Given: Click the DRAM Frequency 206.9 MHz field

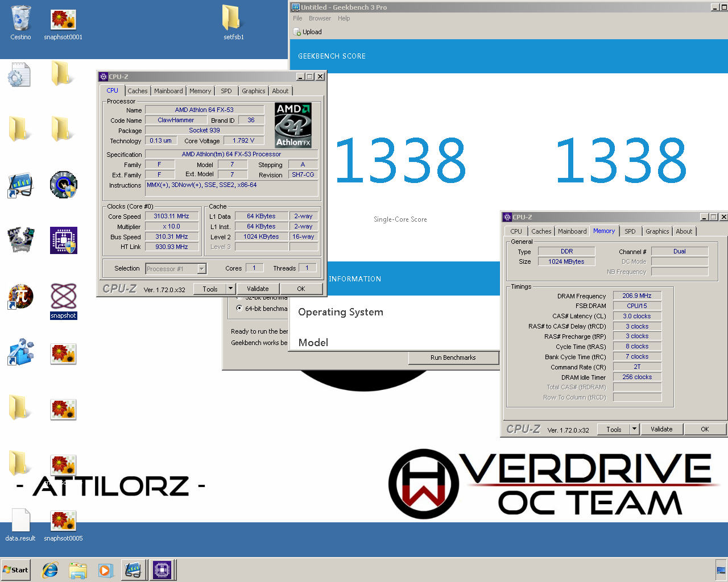Looking at the screenshot, I should click(x=637, y=296).
